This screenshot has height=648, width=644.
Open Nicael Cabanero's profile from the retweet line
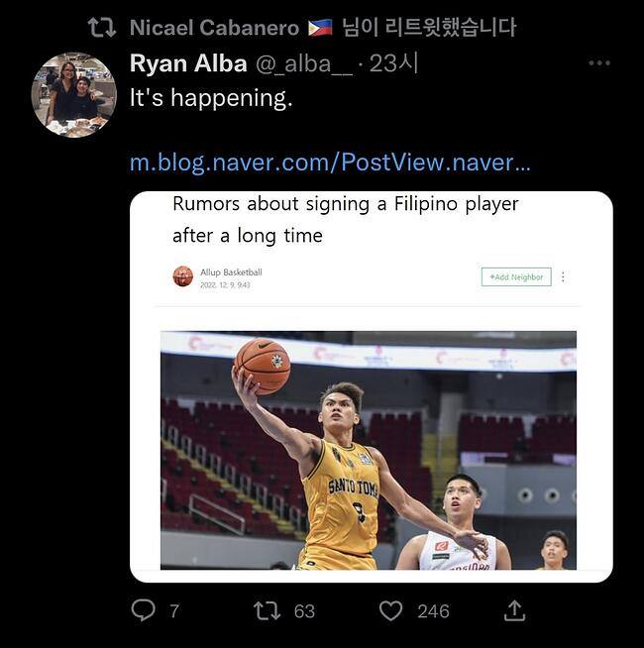coord(215,27)
